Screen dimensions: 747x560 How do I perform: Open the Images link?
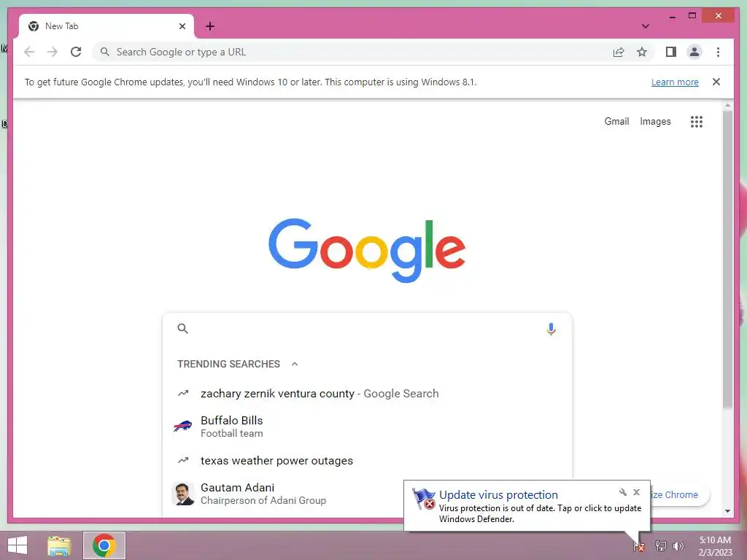pos(655,122)
